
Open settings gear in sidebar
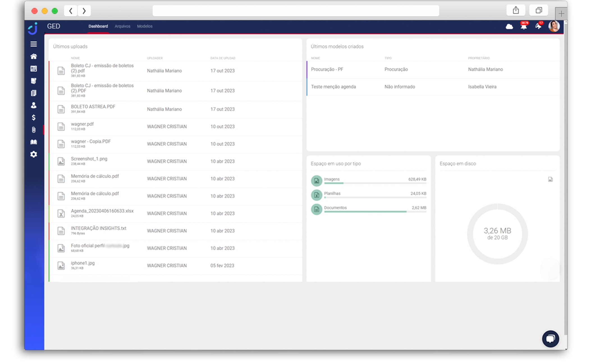(33, 154)
